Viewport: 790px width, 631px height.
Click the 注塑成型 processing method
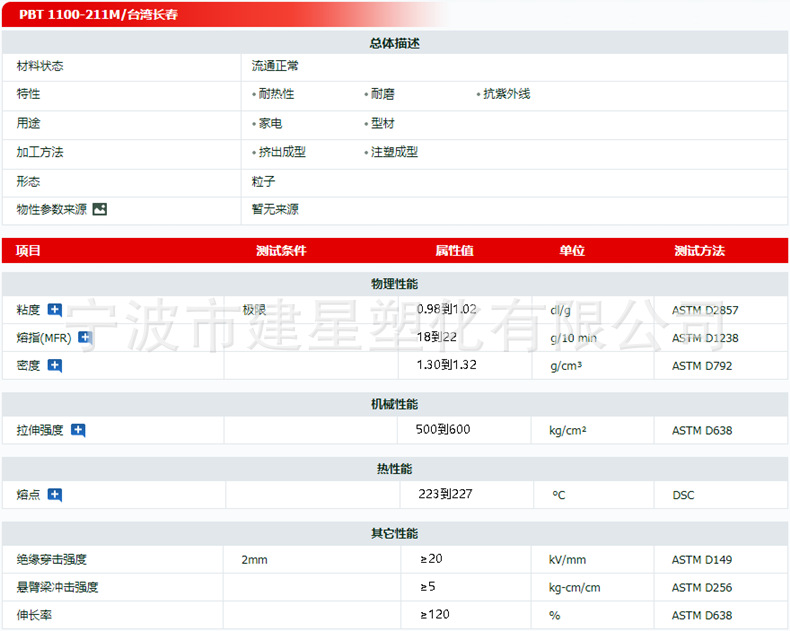pyautogui.click(x=394, y=152)
